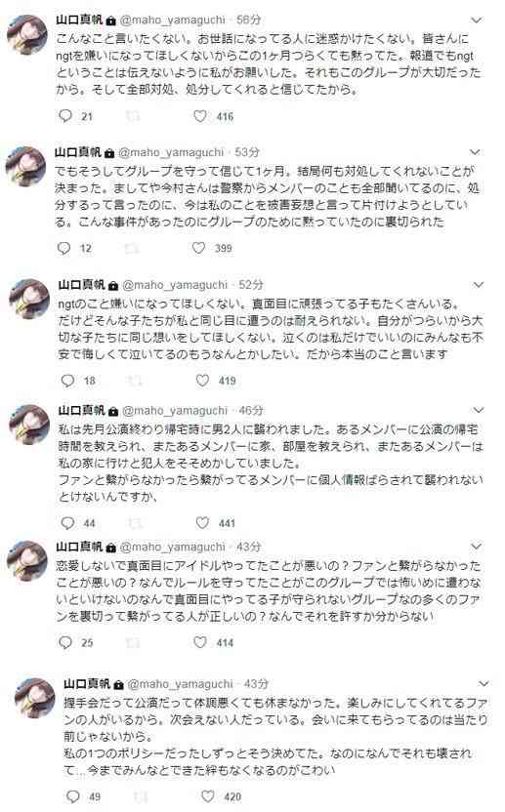505x812 pixels.
Task: Reply to the bottom tweet with 49 replies
Action: pyautogui.click(x=73, y=796)
